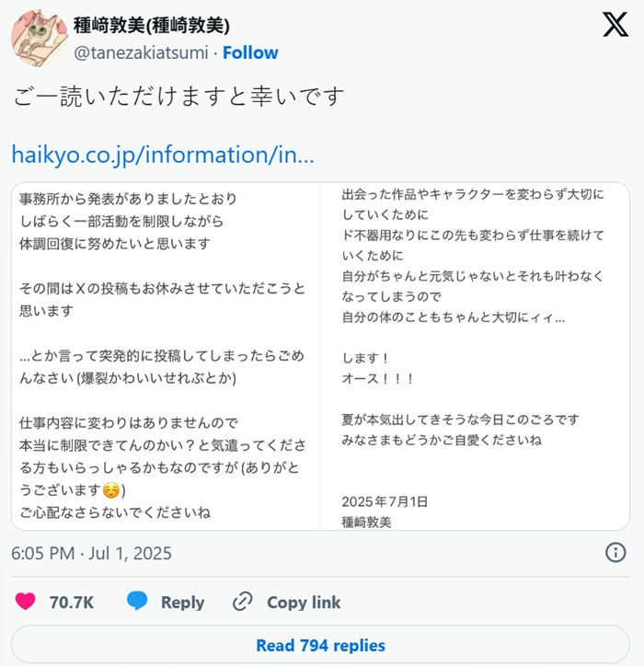Click the Read 794 replies button

pyautogui.click(x=320, y=645)
